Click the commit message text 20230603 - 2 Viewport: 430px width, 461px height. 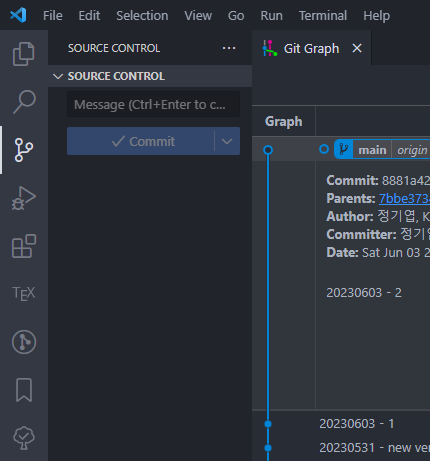pos(364,293)
